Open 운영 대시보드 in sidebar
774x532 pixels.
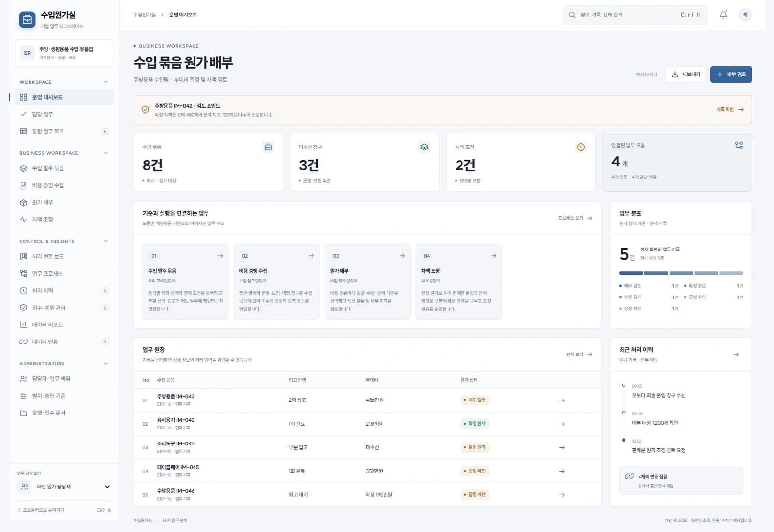(64, 97)
